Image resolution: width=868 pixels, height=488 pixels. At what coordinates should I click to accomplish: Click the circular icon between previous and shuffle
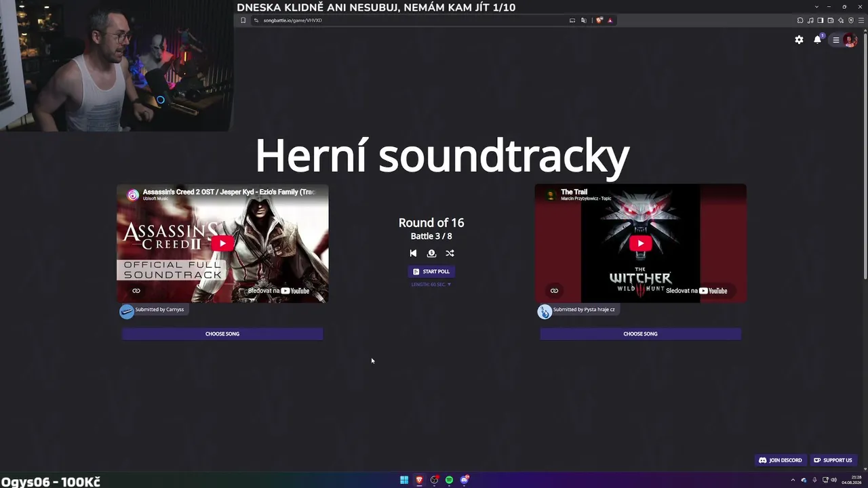tap(431, 253)
